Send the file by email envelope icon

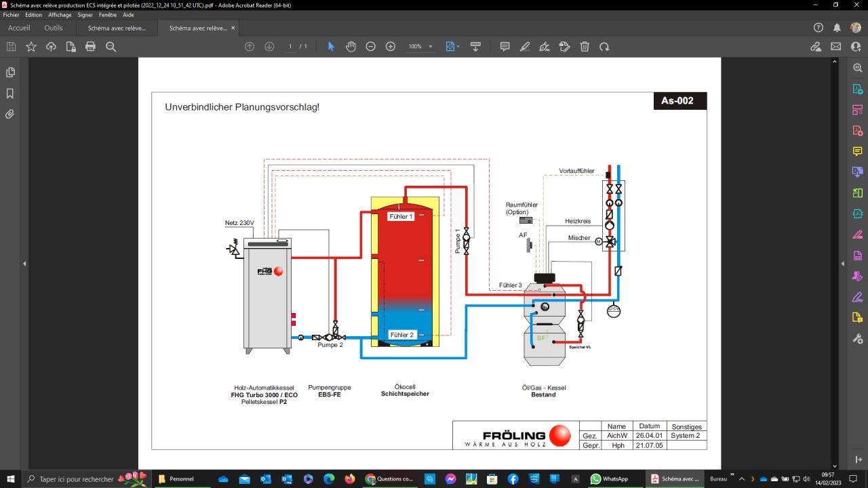(x=835, y=47)
